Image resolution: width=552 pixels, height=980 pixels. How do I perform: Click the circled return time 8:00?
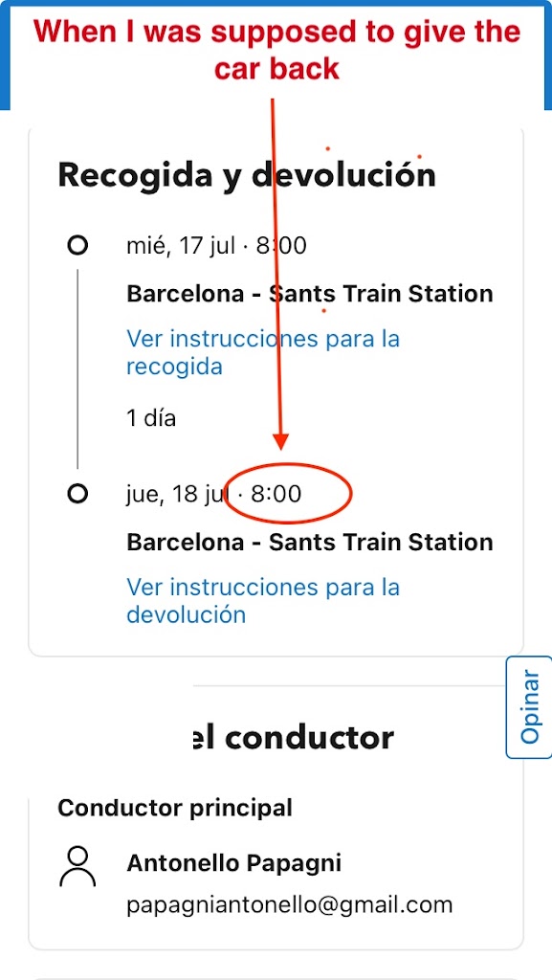276,495
